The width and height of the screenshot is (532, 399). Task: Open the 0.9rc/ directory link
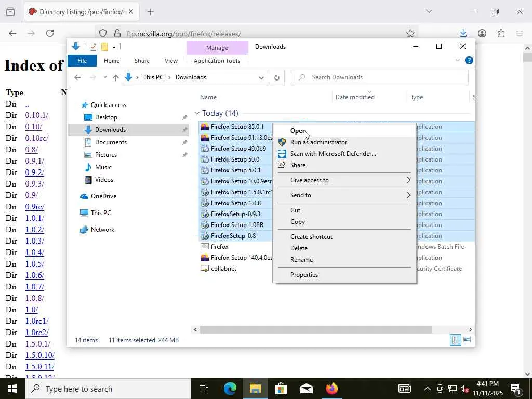[35, 207]
